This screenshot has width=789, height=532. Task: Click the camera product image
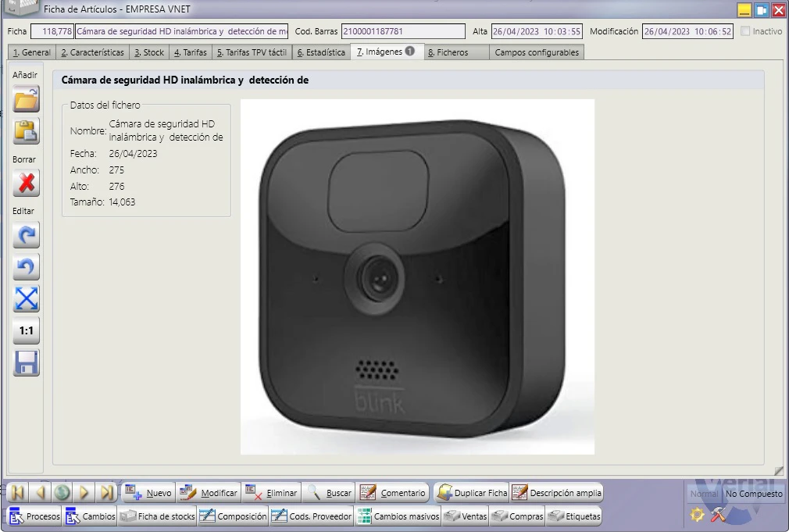click(417, 277)
